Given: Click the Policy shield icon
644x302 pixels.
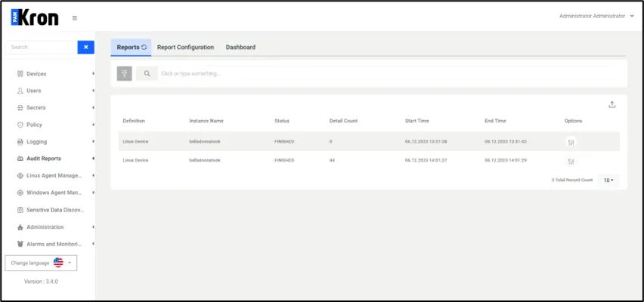Looking at the screenshot, I should [20, 125].
